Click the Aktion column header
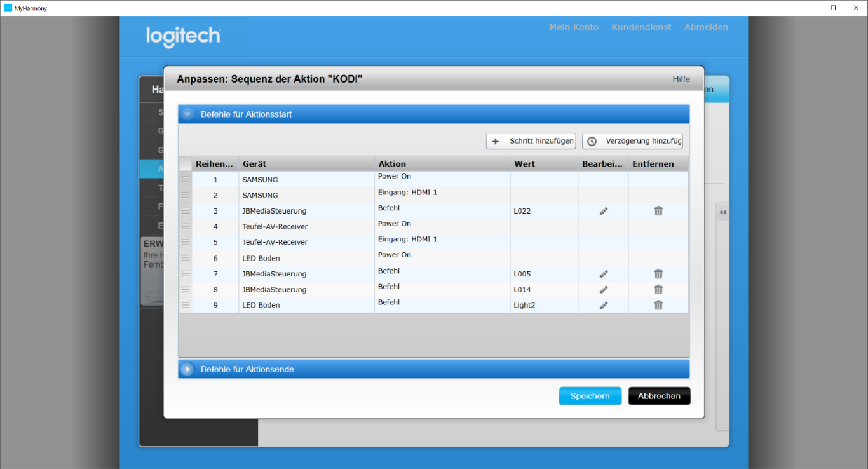This screenshot has width=868, height=469. (x=442, y=163)
